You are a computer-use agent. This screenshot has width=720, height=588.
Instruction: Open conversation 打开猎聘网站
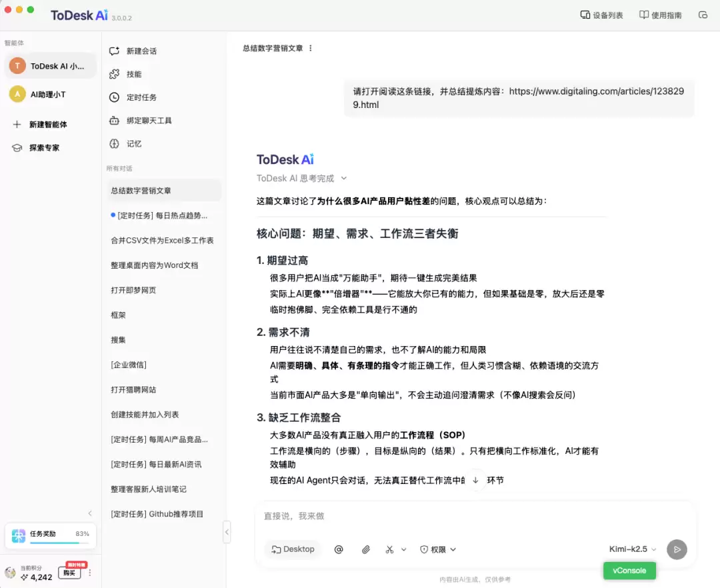coord(165,390)
